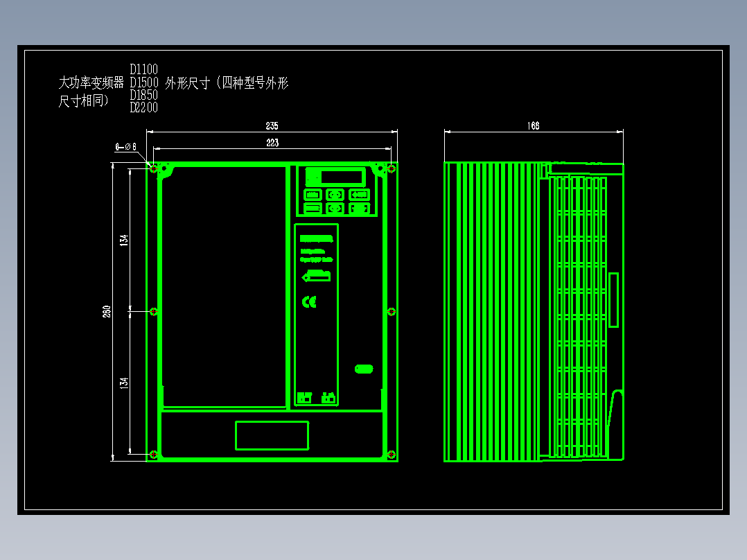Screen dimensions: 747x560
Task: Click the D1500 model label
Action: pyautogui.click(x=144, y=82)
